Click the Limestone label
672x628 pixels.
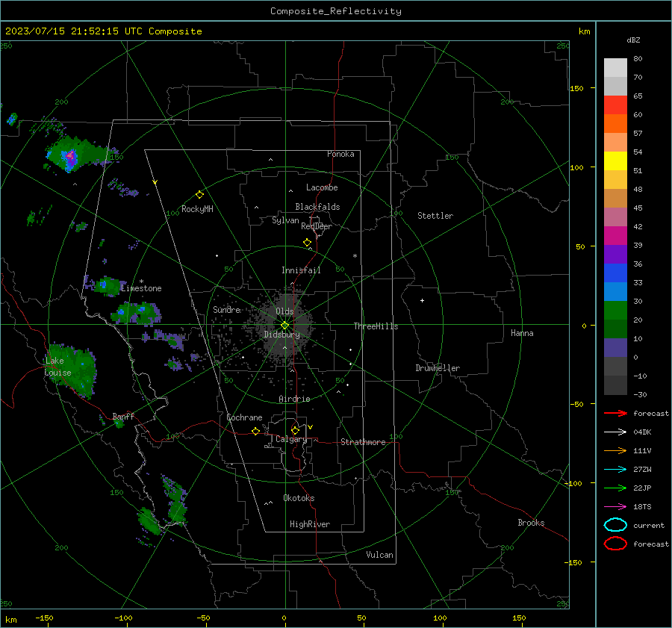[x=141, y=288]
